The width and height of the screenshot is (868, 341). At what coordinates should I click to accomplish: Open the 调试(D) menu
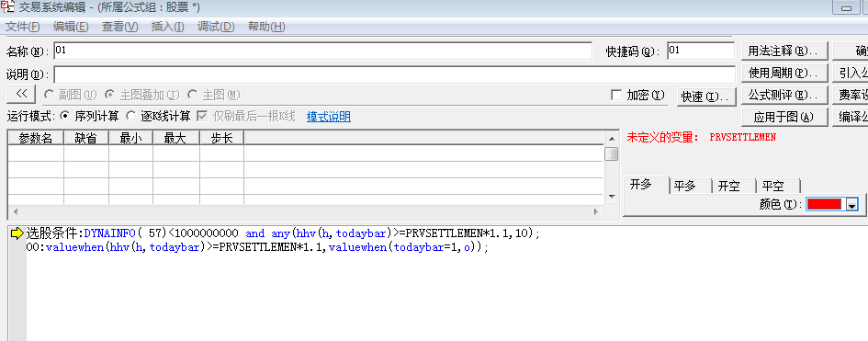(216, 27)
